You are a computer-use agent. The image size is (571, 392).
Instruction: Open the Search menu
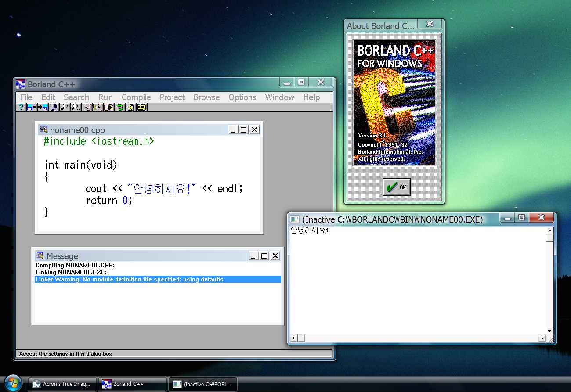point(76,97)
